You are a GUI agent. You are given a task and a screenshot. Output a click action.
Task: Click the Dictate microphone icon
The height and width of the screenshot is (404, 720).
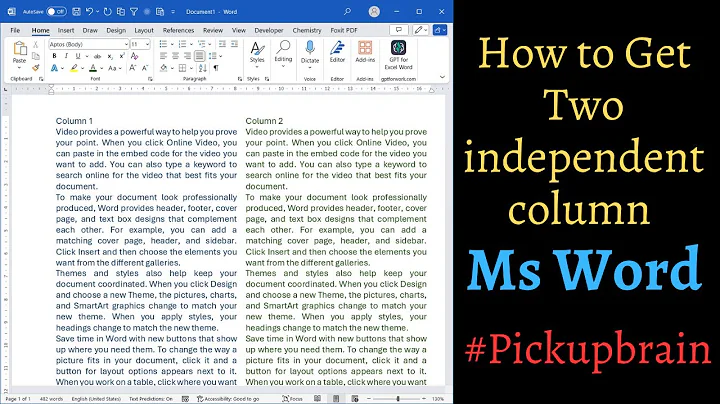310,47
